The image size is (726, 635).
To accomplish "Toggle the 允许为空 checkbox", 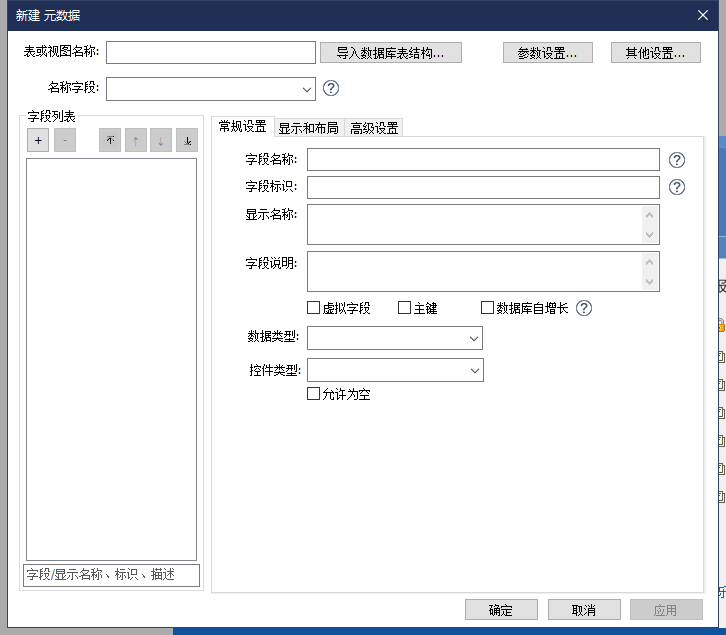I will 314,394.
